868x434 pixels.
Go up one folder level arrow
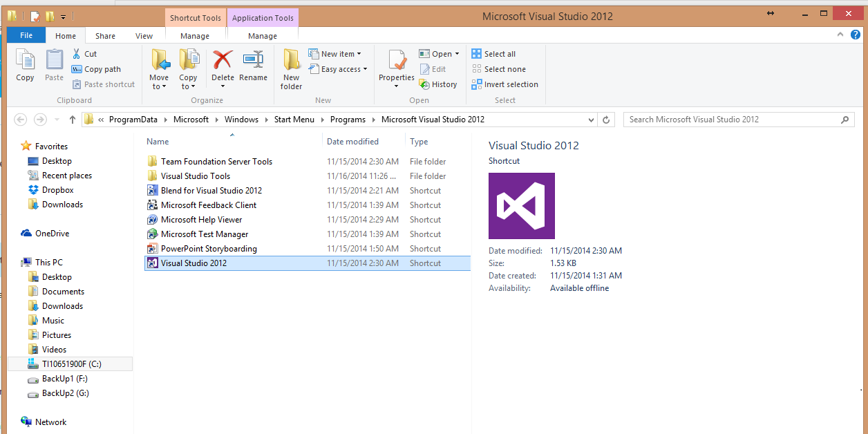(73, 120)
